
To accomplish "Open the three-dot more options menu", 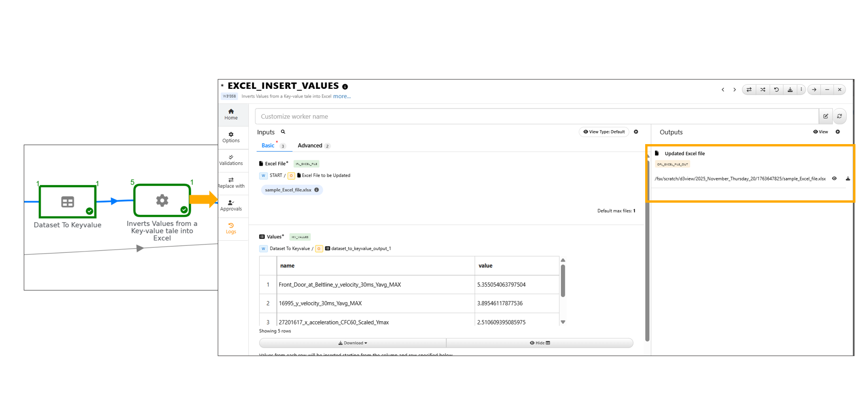I will tap(801, 90).
